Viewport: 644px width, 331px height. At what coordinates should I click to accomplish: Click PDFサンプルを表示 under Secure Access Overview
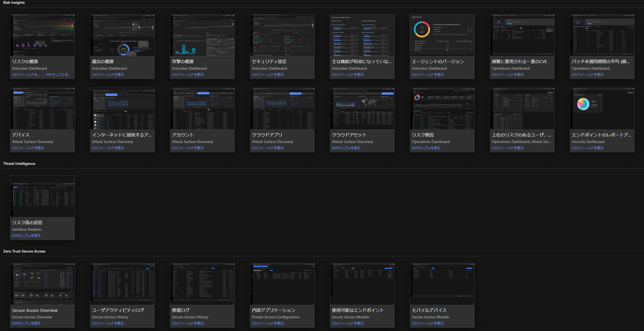(26, 323)
